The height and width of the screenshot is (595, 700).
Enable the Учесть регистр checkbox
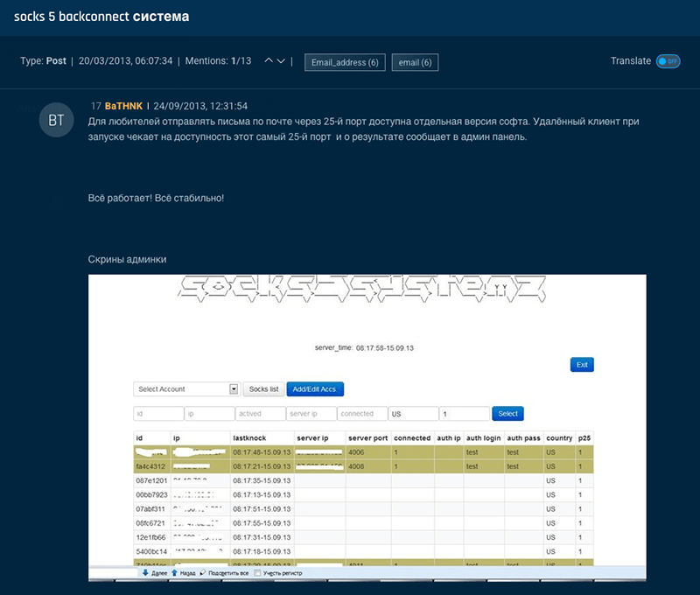pyautogui.click(x=256, y=573)
